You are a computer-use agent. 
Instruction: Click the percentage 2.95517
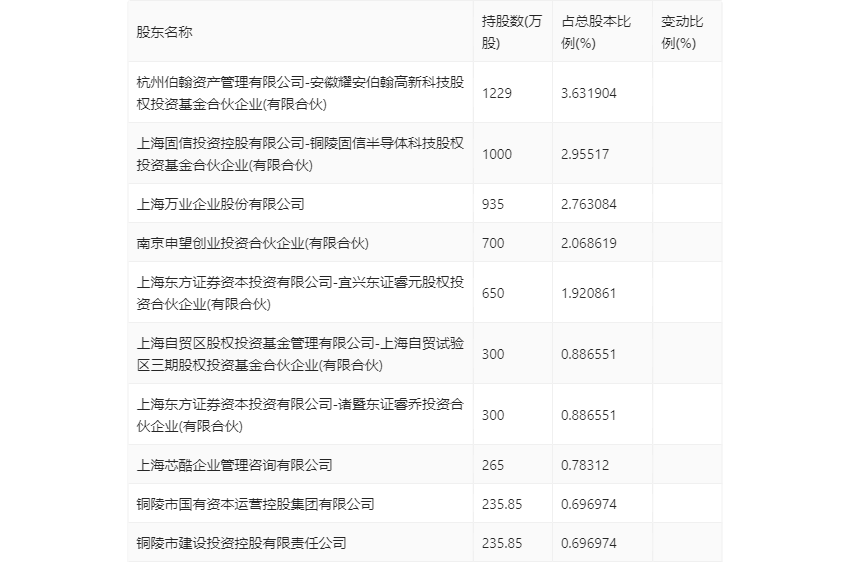coord(585,154)
